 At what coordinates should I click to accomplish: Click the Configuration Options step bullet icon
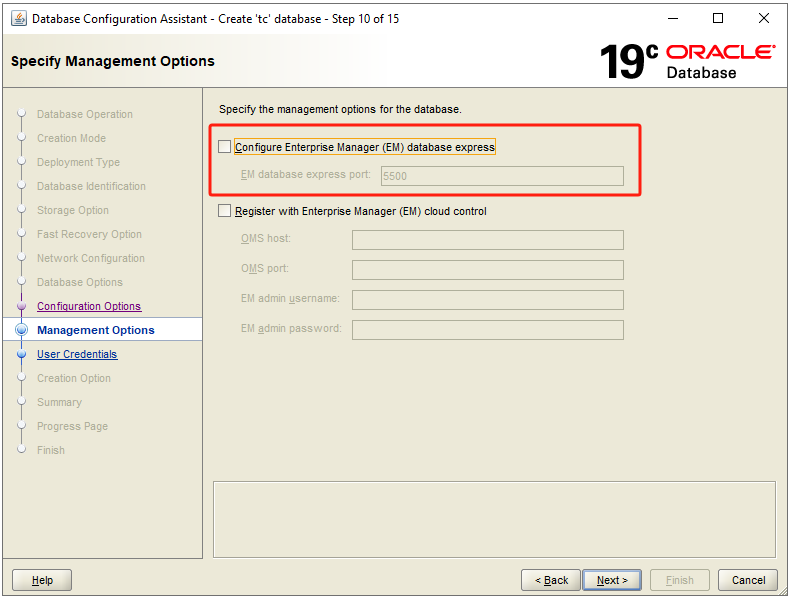(x=21, y=306)
